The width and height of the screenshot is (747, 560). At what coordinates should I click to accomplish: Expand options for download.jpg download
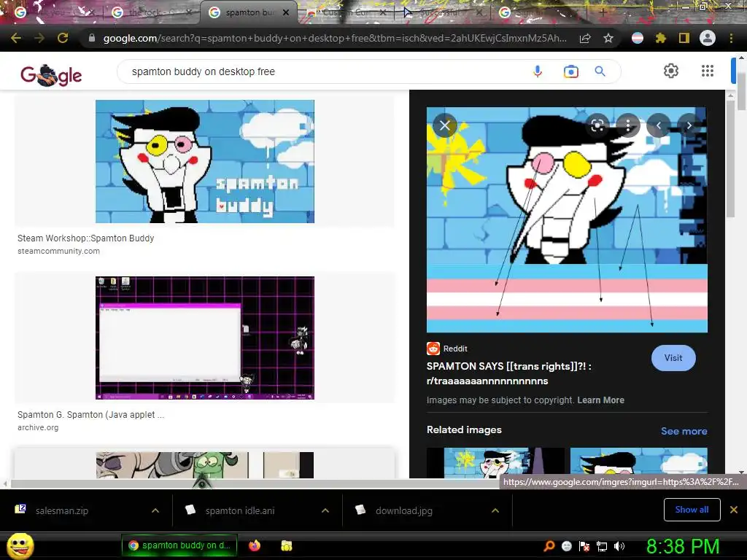click(x=495, y=510)
